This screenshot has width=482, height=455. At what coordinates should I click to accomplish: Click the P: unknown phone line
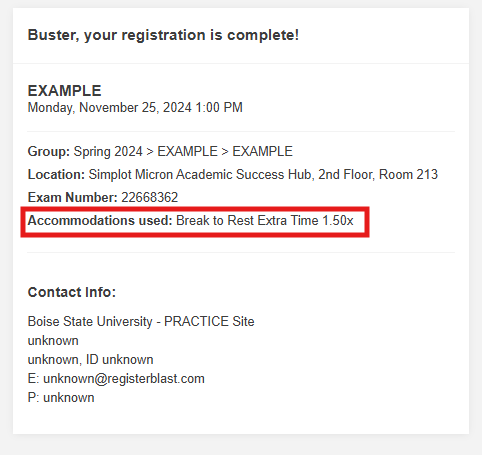coord(61,398)
